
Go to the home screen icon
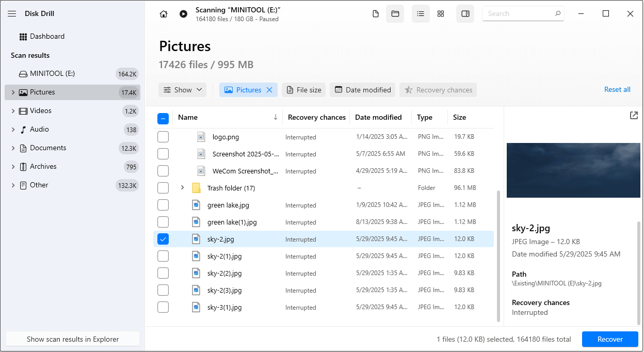click(164, 14)
